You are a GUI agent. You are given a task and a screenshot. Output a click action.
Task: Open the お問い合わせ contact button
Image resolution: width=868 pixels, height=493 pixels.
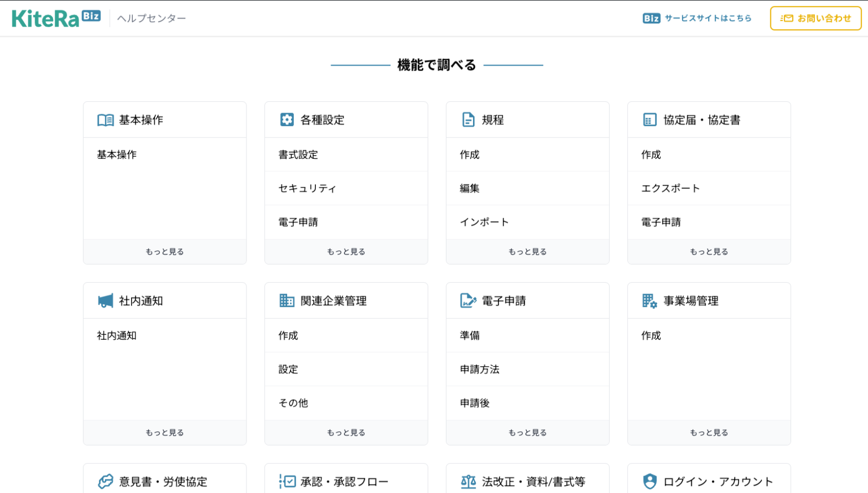pyautogui.click(x=815, y=18)
